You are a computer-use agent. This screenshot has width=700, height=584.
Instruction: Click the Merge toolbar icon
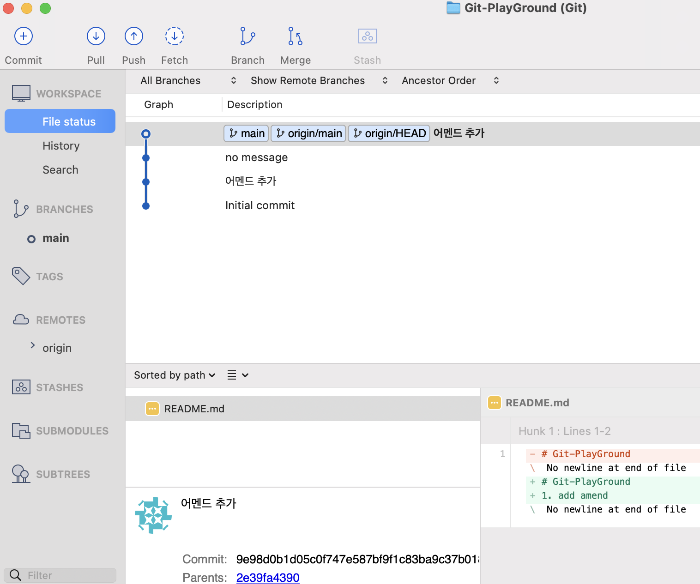[x=295, y=37]
